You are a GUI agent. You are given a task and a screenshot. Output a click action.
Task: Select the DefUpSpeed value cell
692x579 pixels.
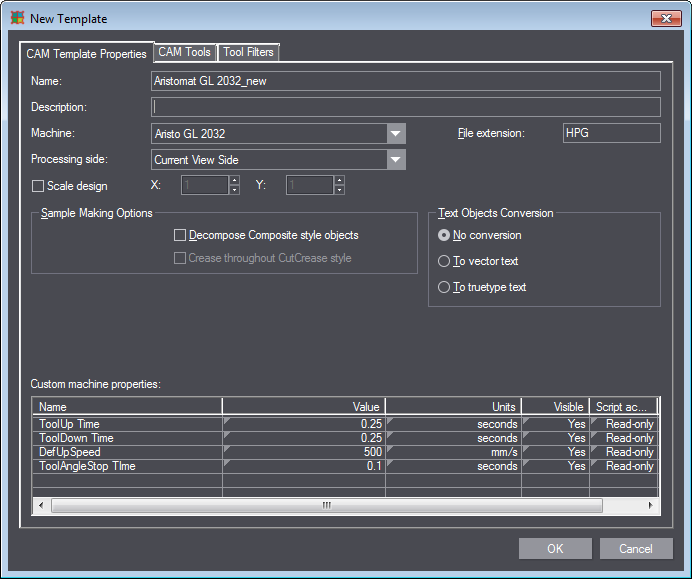[x=303, y=452]
